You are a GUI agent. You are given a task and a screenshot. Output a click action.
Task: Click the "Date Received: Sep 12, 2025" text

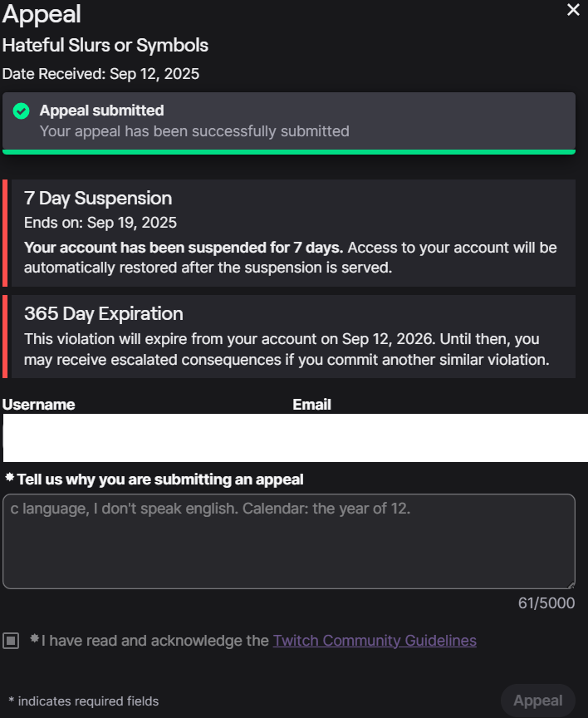(x=100, y=74)
